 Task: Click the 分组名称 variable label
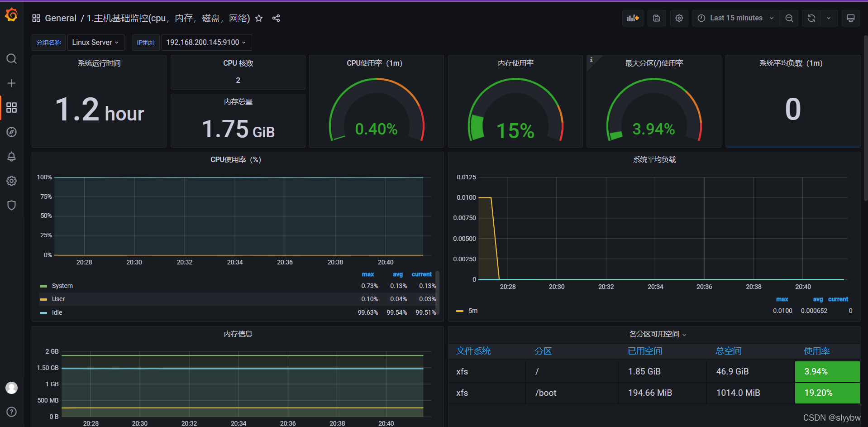point(48,43)
